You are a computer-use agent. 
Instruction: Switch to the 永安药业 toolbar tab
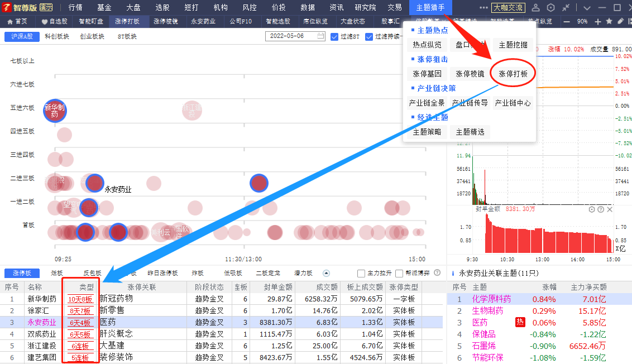click(x=203, y=21)
